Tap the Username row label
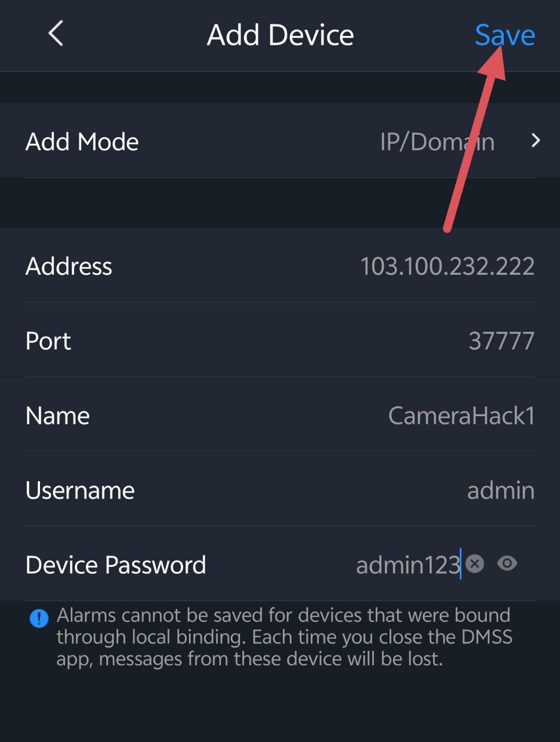Viewport: 560px width, 742px height. click(x=80, y=490)
